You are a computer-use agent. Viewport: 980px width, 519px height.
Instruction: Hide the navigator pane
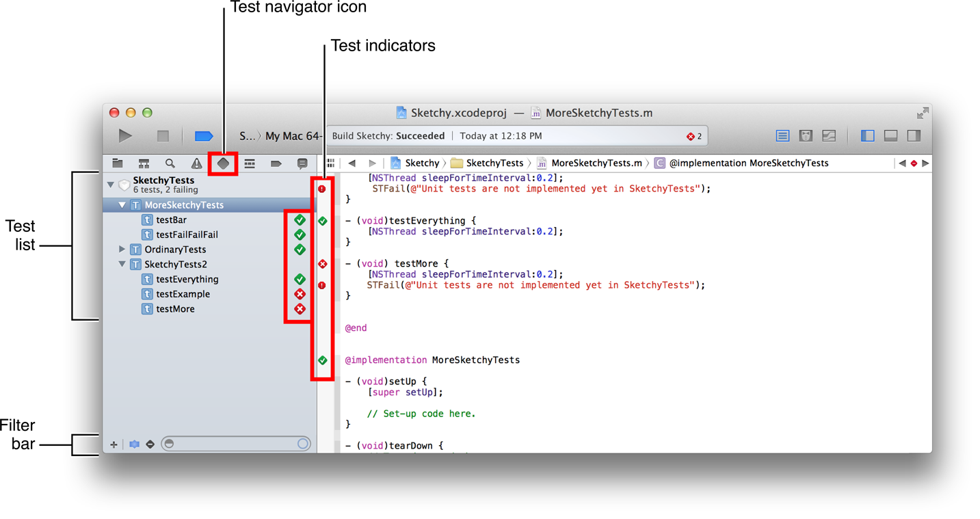click(867, 136)
